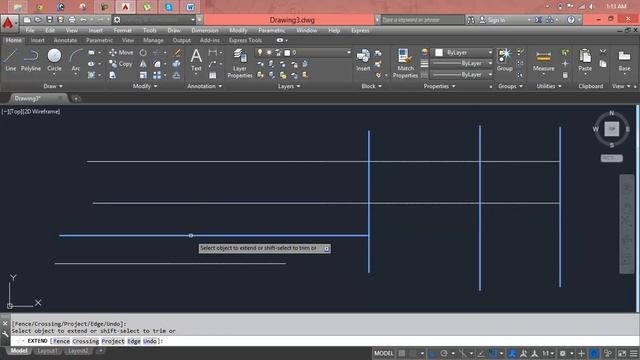Switch to the Annotate ribbon tab
The height and width of the screenshot is (360, 640).
[x=65, y=40]
